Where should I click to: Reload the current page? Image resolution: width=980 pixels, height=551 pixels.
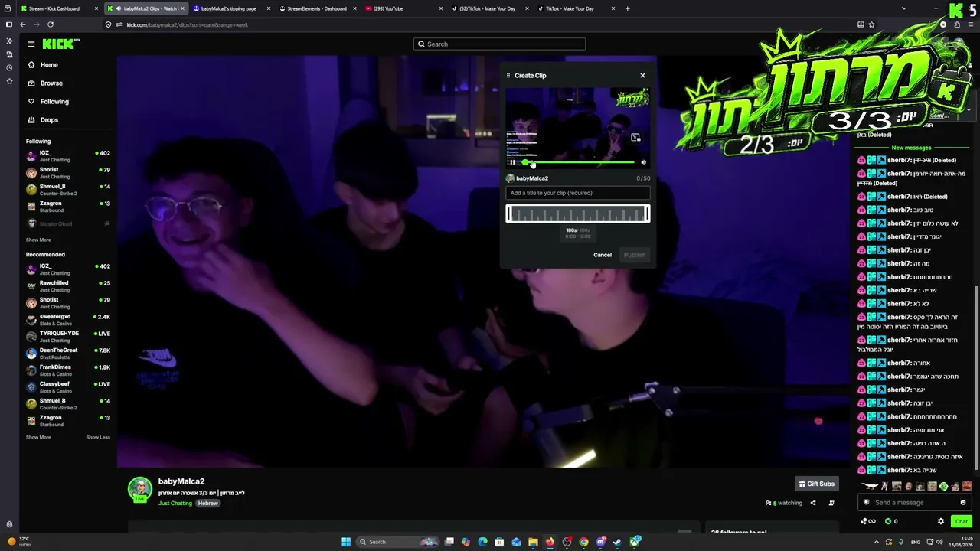(51, 24)
